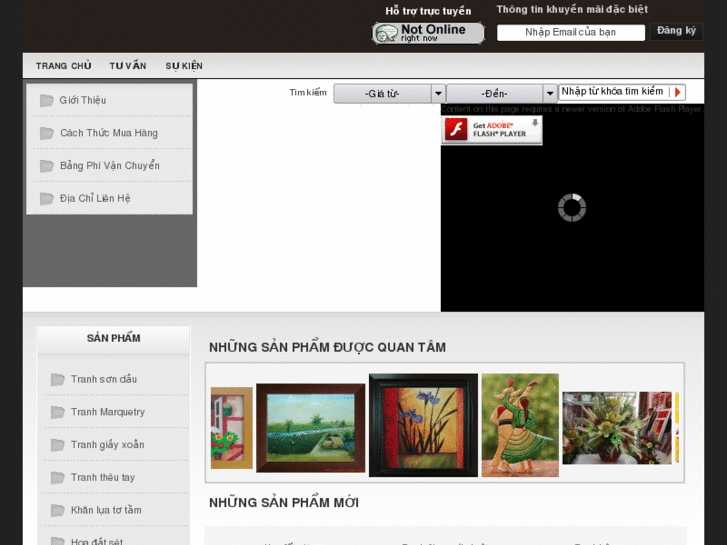This screenshot has width=727, height=545.
Task: Open Tranh thêu tay category
Action: tap(102, 477)
